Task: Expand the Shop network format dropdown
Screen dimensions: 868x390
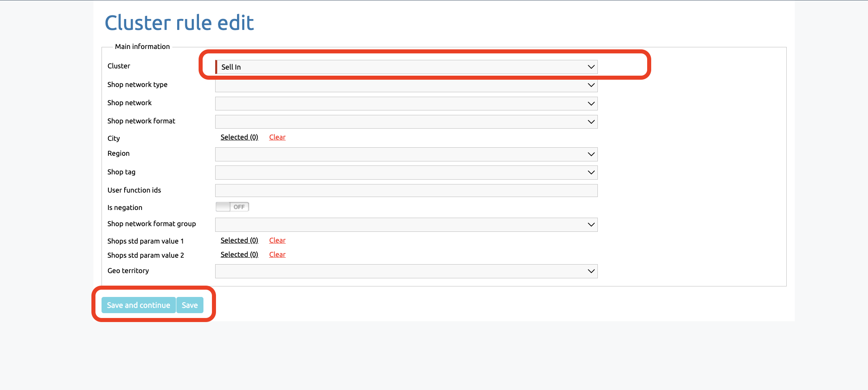Action: [406, 122]
